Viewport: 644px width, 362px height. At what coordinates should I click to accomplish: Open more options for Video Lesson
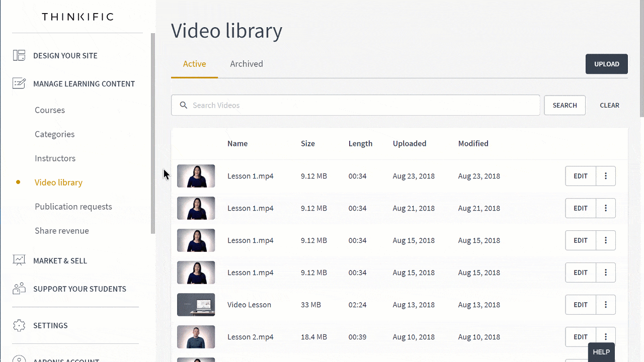point(606,305)
